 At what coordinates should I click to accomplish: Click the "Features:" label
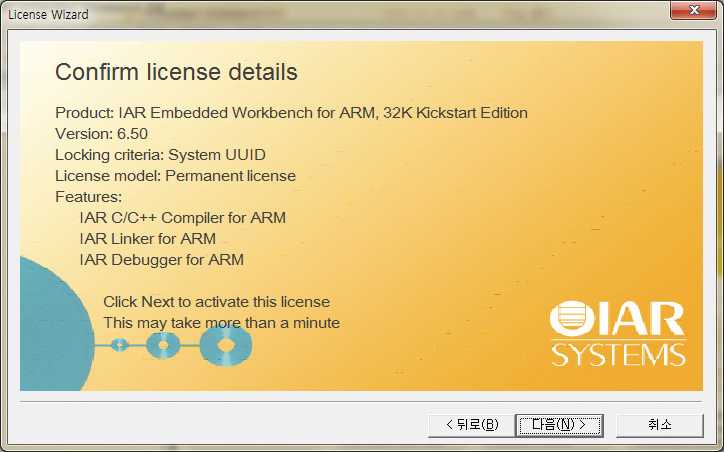pyautogui.click(x=89, y=197)
